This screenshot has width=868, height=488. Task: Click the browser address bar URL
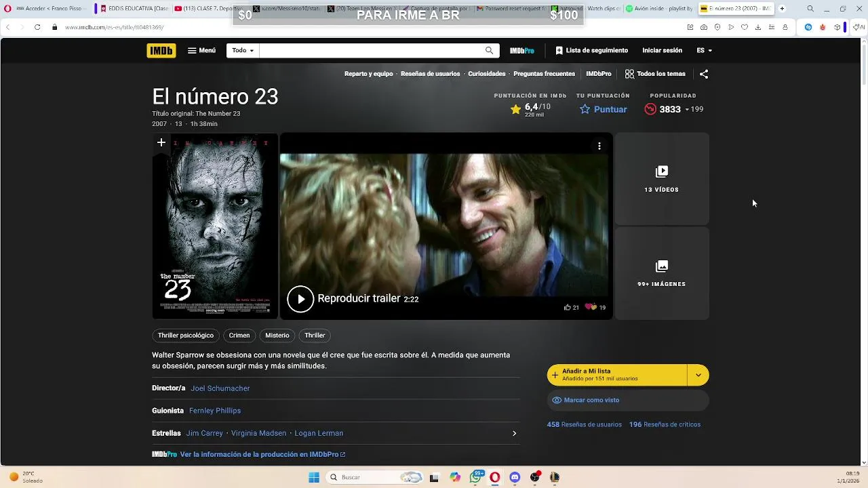[x=114, y=27]
